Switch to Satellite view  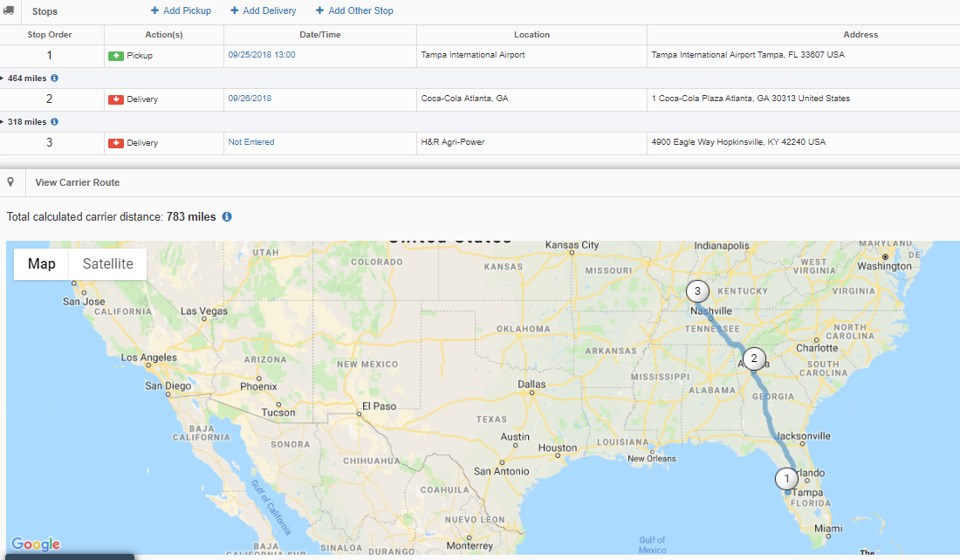click(x=107, y=263)
